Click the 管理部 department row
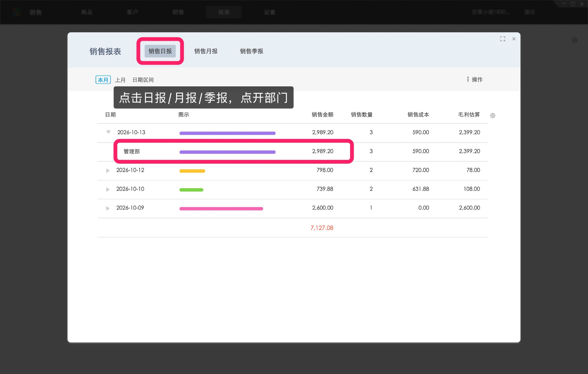Image resolution: width=588 pixels, height=374 pixels. pyautogui.click(x=292, y=152)
